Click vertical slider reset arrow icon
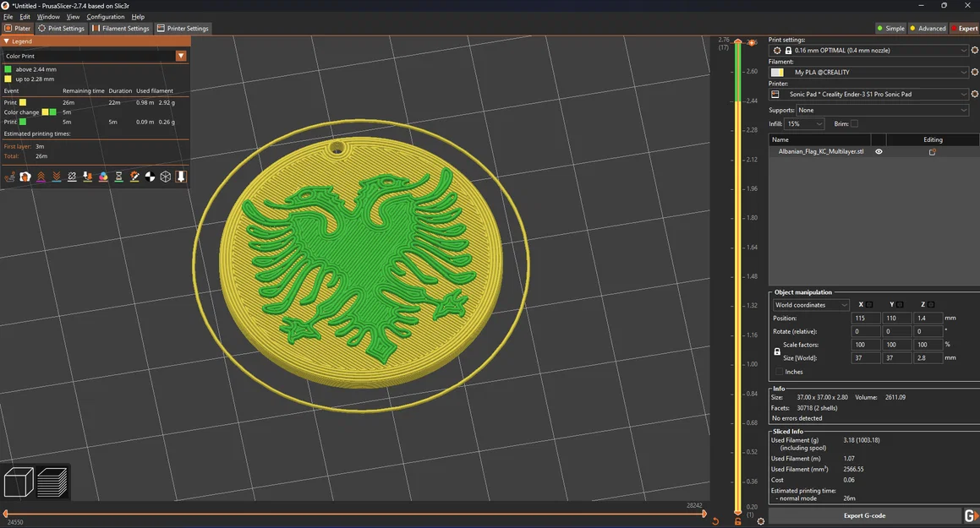The height and width of the screenshot is (528, 980). pos(715,521)
